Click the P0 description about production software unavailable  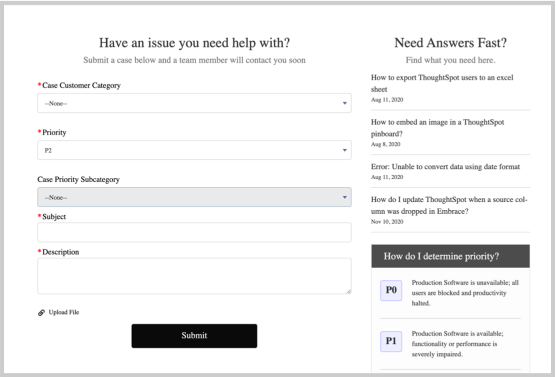[465, 293]
